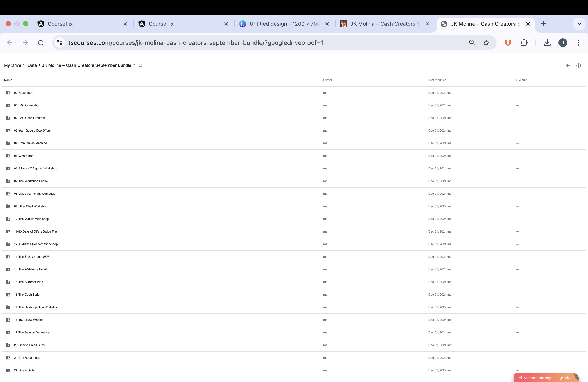
Task: Open the Chrome three-dot menu
Action: (578, 43)
